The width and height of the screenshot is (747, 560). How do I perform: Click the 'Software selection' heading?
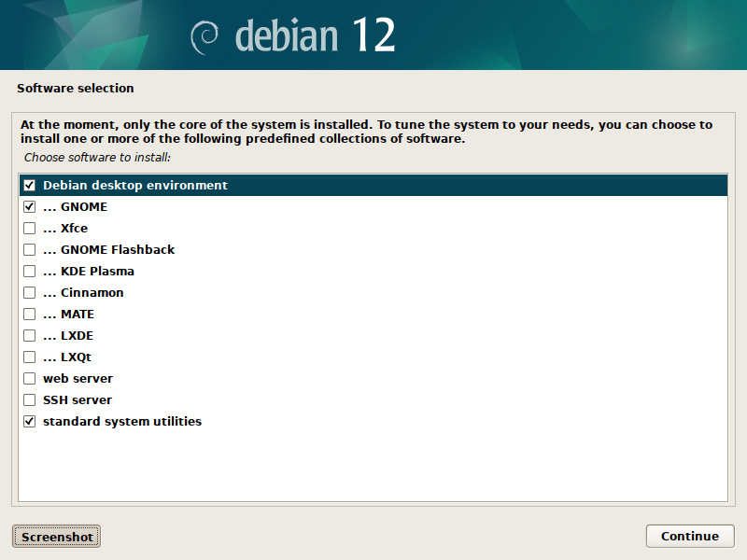click(x=76, y=88)
